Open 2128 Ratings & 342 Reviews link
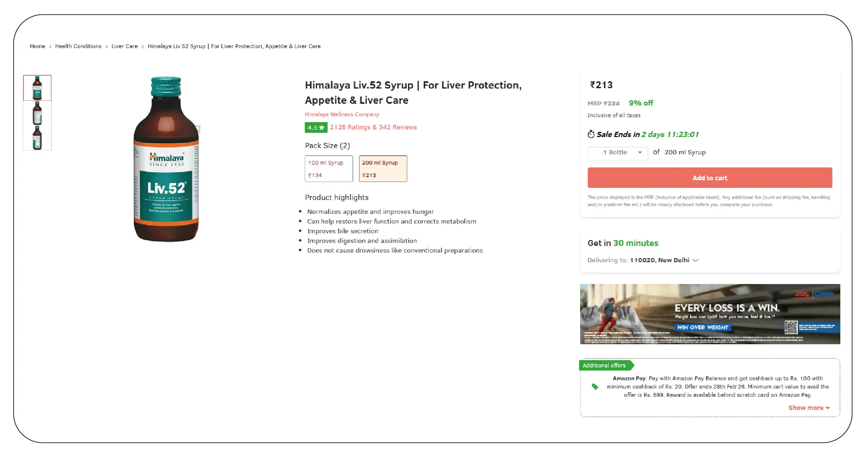Screen dimensions: 868x457 373,127
